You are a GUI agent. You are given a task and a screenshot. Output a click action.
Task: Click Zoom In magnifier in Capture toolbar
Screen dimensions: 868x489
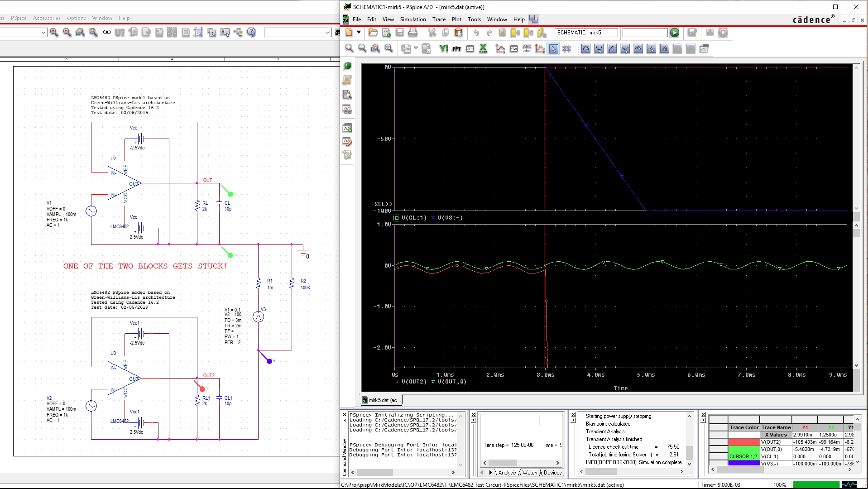click(x=54, y=32)
